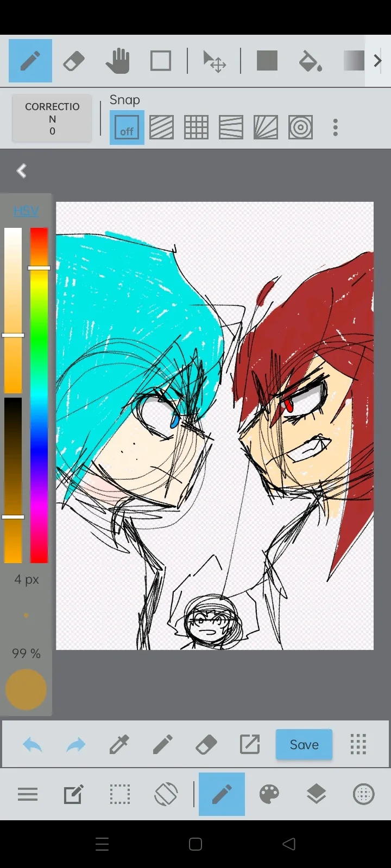Open the dashed selection menu
391x868 pixels.
point(120,795)
